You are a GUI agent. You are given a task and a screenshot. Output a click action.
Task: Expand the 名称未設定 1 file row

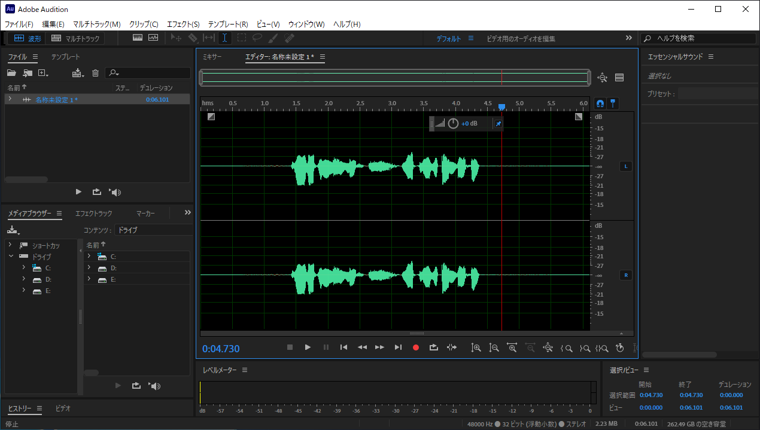pos(10,99)
